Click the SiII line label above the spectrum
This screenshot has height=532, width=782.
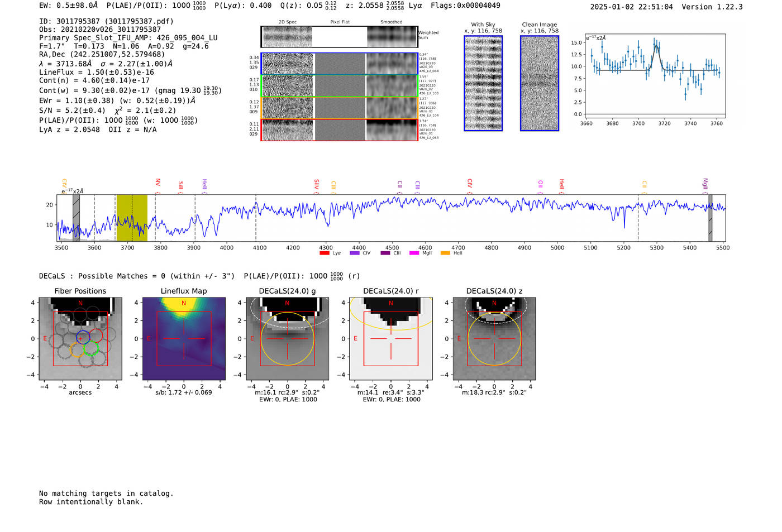point(180,185)
